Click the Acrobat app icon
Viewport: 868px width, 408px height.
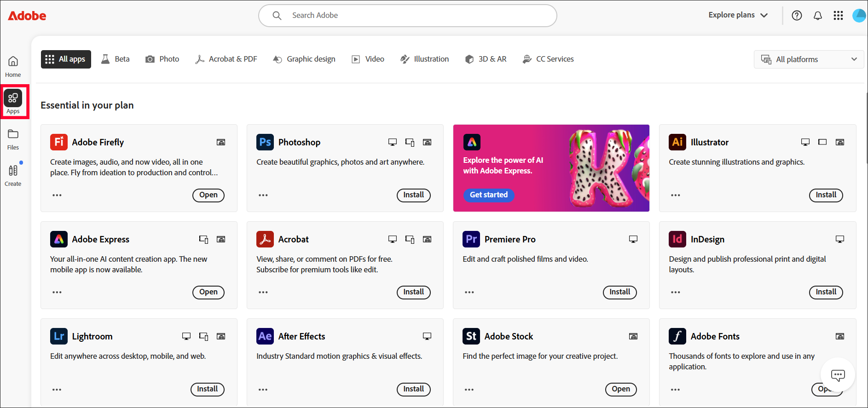click(x=265, y=239)
